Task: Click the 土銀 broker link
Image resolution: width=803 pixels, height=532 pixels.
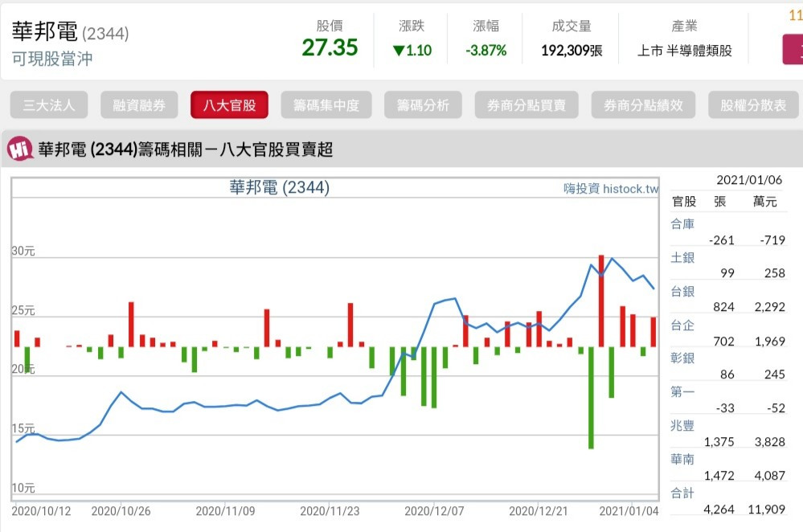Action: 682,257
